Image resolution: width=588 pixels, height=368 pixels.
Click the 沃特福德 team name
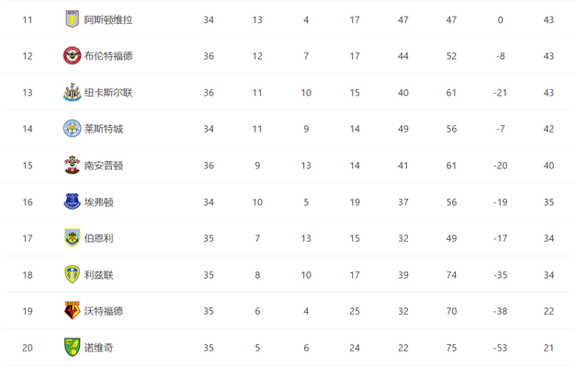coord(103,311)
